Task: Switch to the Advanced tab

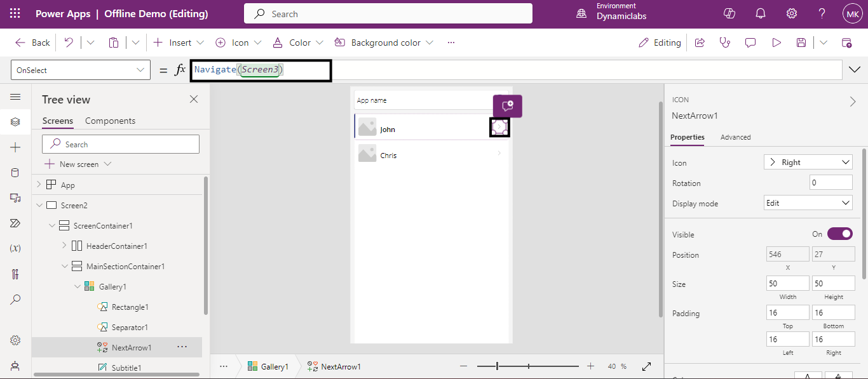Action: [735, 137]
